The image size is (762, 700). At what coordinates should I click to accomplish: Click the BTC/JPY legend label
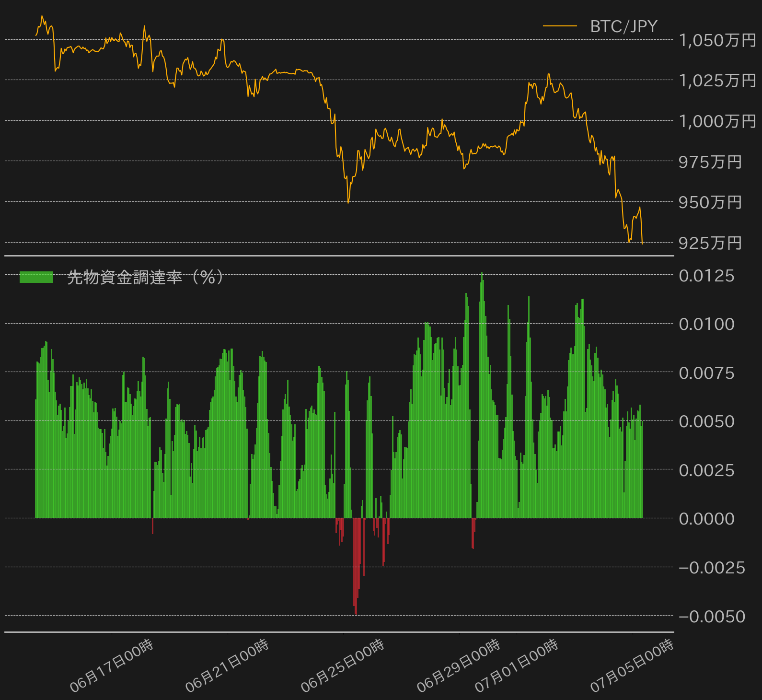(x=623, y=26)
